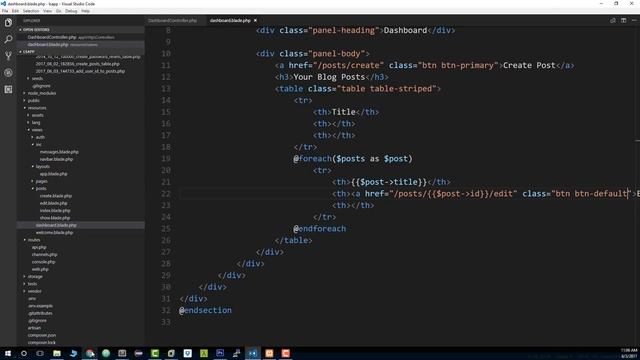This screenshot has width=640, height=360.
Task: Expand the pages folder
Action: tap(41, 181)
